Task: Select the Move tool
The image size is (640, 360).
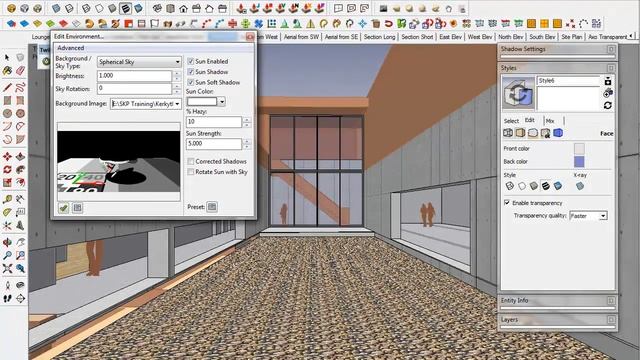Action: pyautogui.click(x=7, y=156)
